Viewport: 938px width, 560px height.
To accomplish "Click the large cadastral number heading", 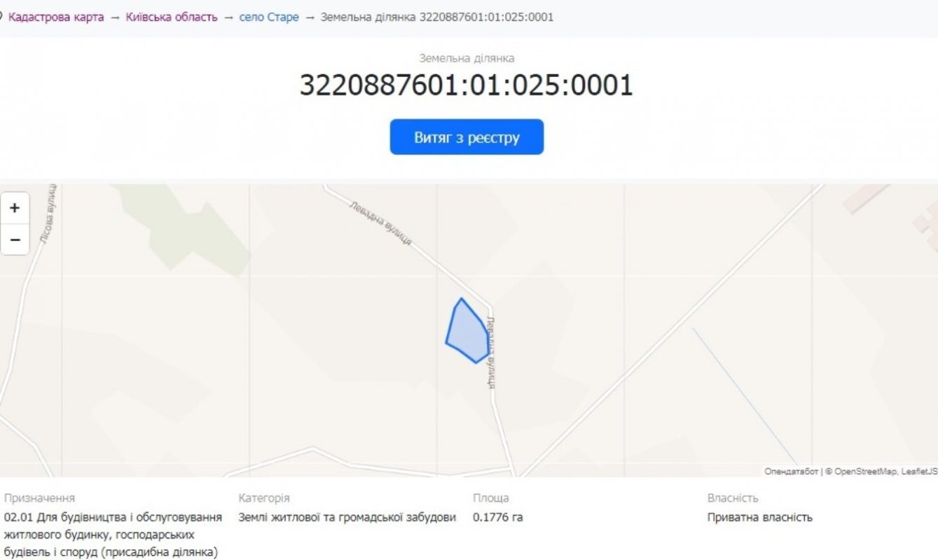I will tap(466, 85).
